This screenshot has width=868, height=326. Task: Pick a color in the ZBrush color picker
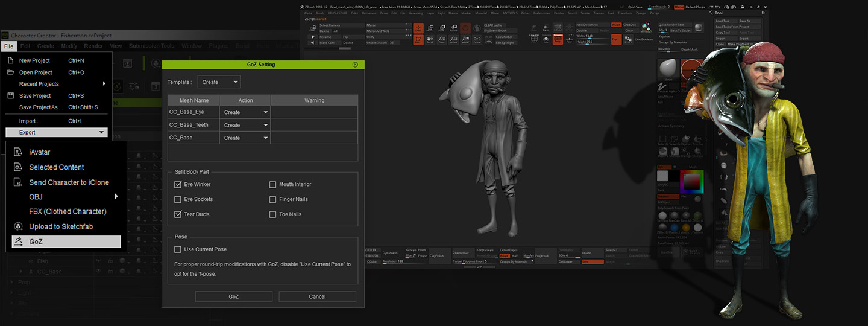pyautogui.click(x=691, y=181)
